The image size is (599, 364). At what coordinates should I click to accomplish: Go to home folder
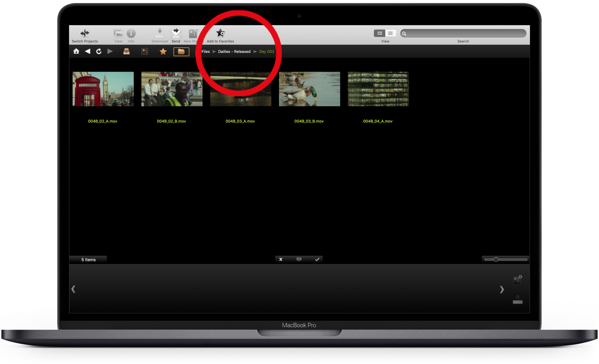coord(76,51)
